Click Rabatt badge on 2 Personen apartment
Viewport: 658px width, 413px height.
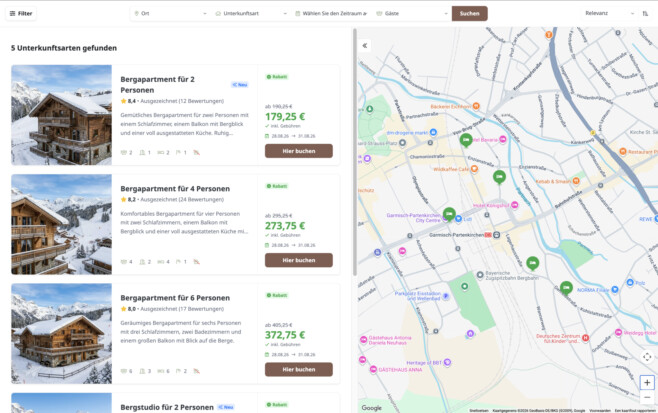coord(277,77)
